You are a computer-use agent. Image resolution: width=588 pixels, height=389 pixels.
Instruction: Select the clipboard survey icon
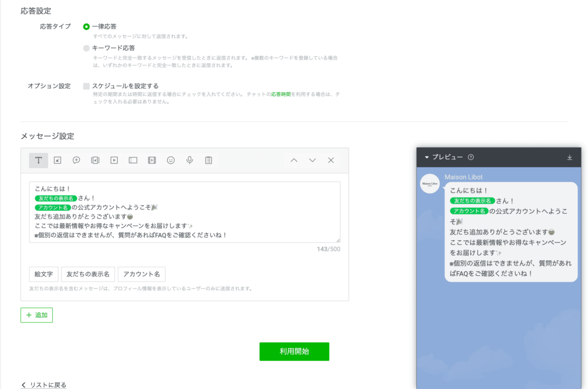pyautogui.click(x=208, y=160)
